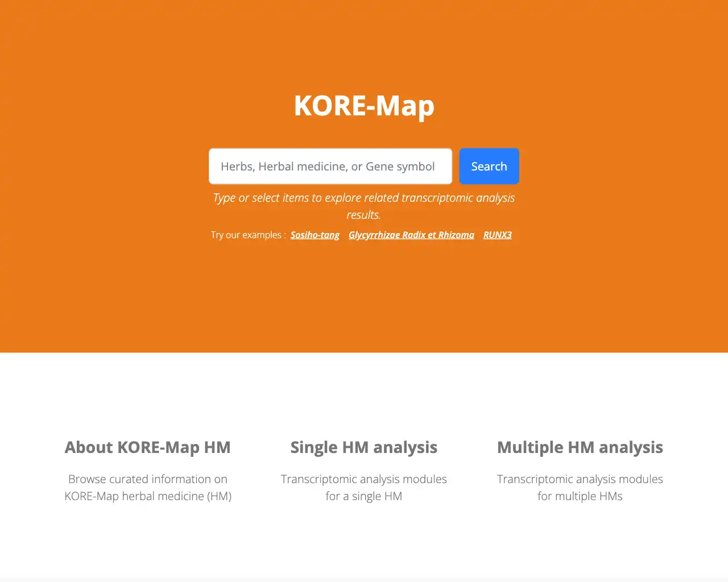Click the KORE-Map title heading
The width and height of the screenshot is (728, 582).
point(364,105)
